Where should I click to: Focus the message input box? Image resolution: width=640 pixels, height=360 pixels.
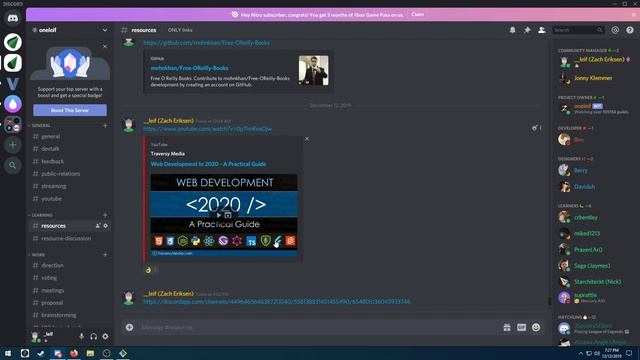[318, 327]
